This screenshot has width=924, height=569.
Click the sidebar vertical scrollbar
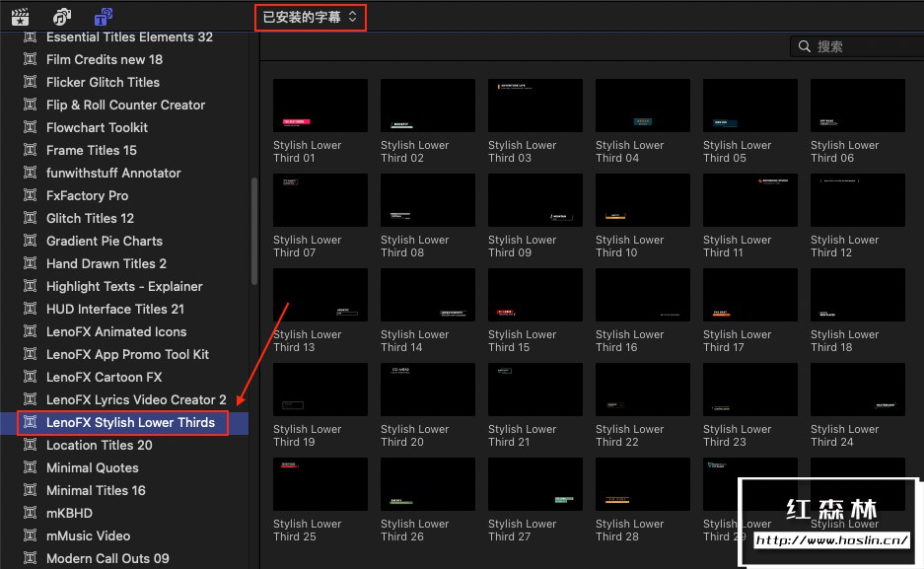pos(254,231)
